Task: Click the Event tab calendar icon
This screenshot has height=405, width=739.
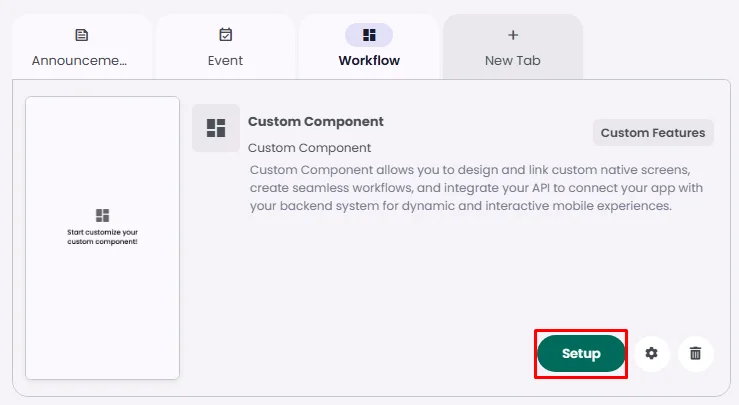Action: 225,35
